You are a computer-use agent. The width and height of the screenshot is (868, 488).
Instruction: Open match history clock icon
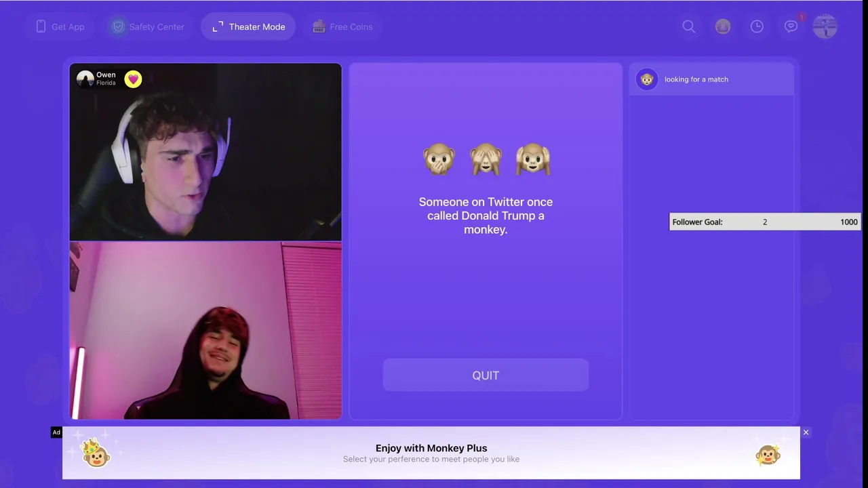tap(757, 26)
